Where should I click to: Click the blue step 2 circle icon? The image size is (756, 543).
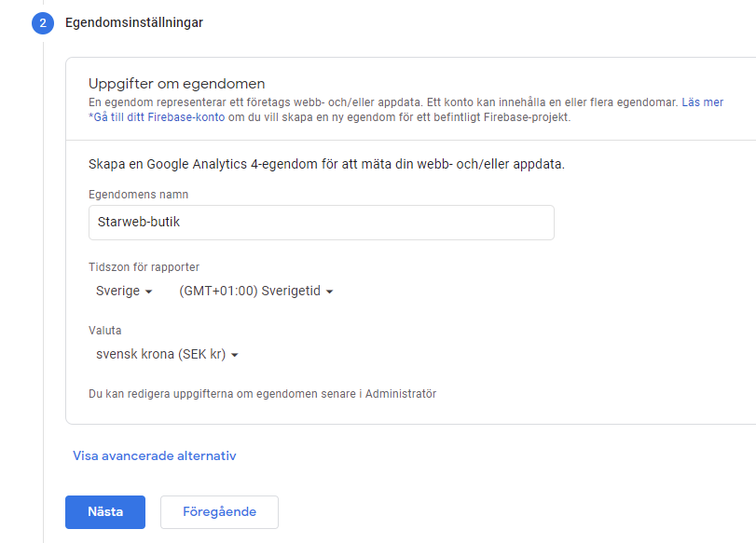tap(43, 23)
